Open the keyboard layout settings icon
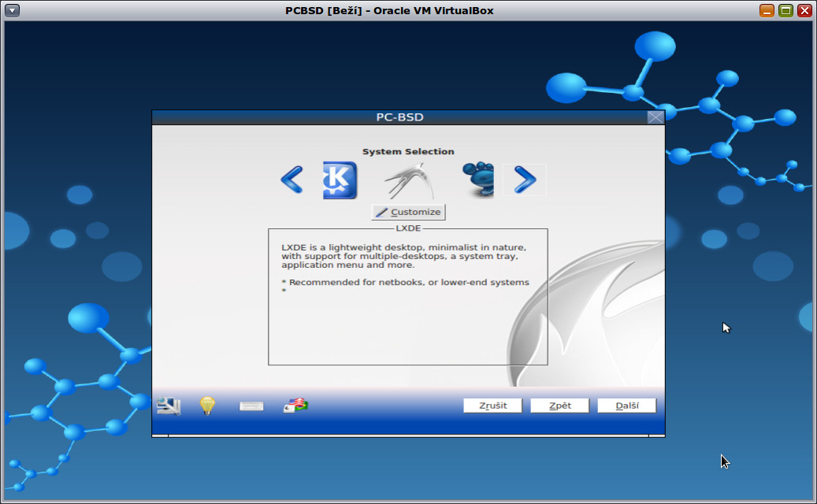Viewport: 817px width, 504px height. point(251,405)
